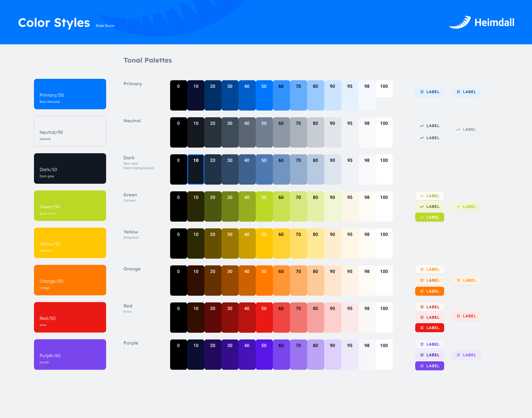
Task: Click the 'Style Guide' subtitle
Action: [105, 26]
